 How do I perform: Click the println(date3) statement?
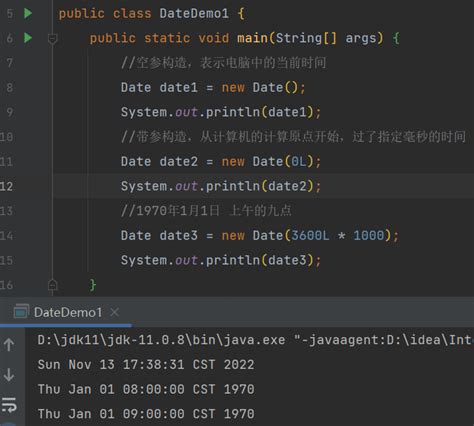pyautogui.click(x=221, y=260)
